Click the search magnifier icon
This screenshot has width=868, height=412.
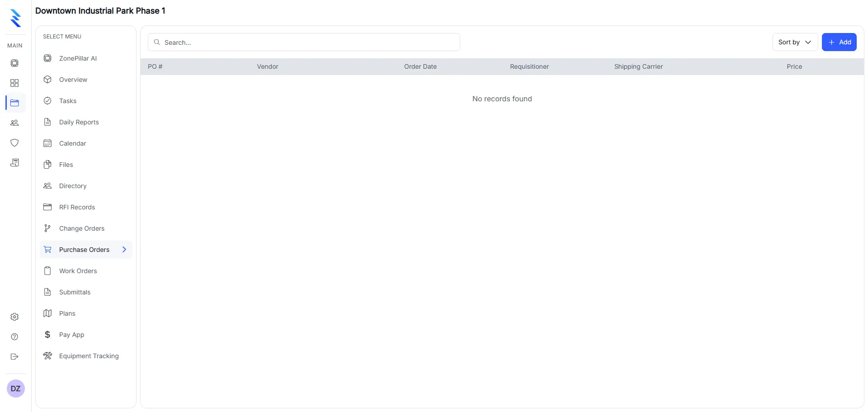(156, 42)
